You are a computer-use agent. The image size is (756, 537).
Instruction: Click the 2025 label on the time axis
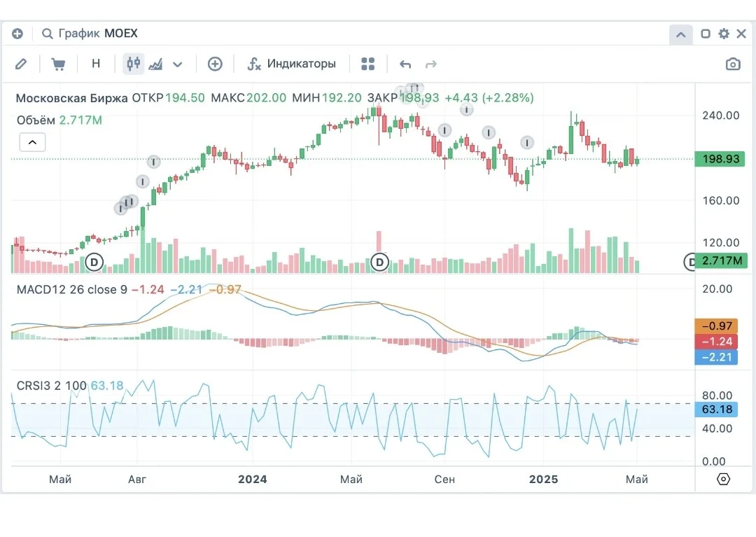tap(543, 479)
